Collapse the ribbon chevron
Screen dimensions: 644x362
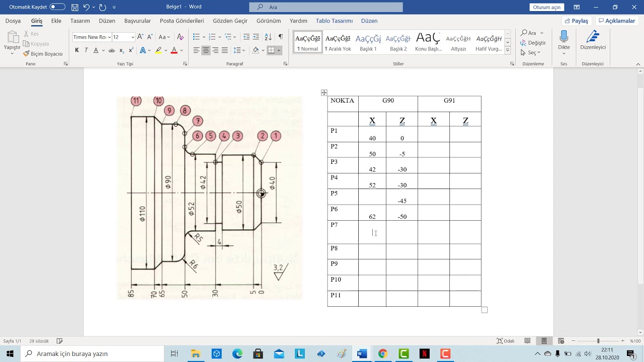(x=638, y=64)
